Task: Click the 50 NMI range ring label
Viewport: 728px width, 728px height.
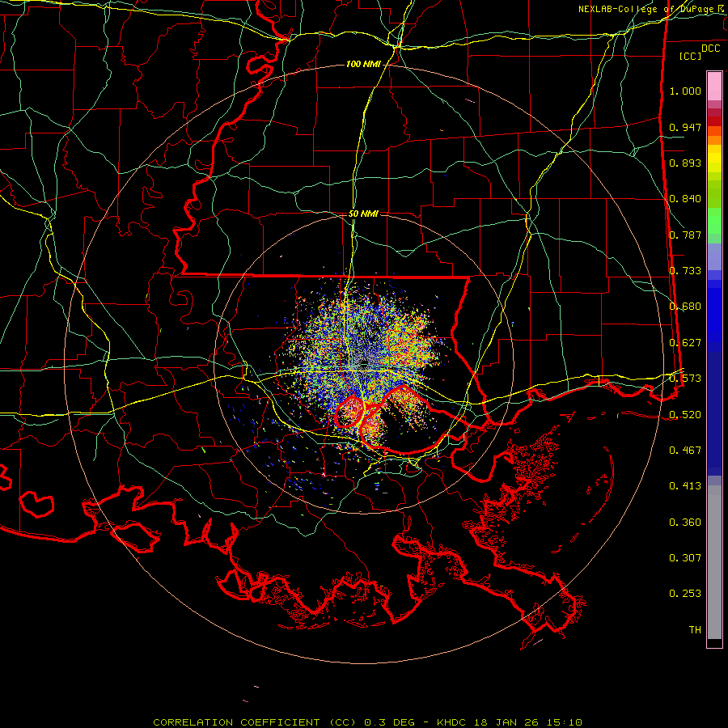Action: 363,214
